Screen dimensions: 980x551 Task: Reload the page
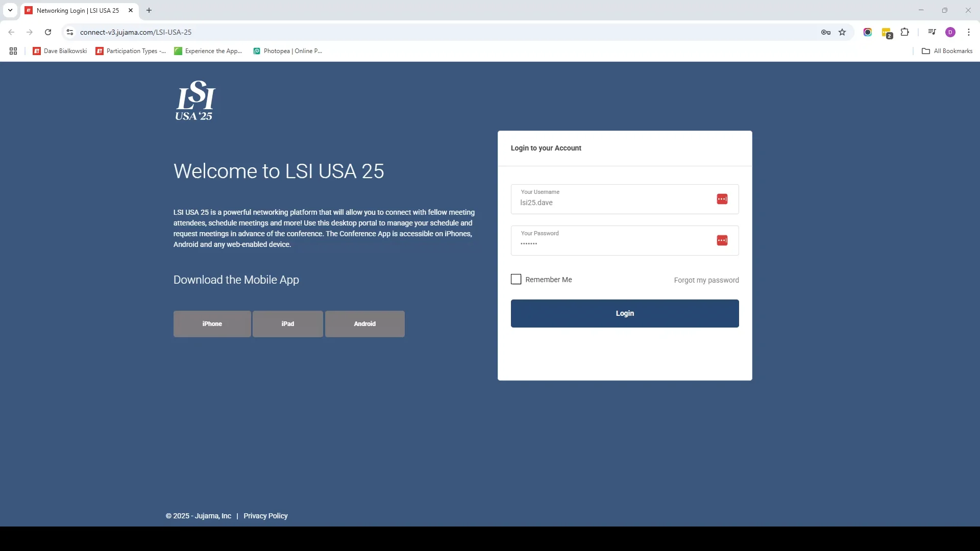click(x=48, y=32)
